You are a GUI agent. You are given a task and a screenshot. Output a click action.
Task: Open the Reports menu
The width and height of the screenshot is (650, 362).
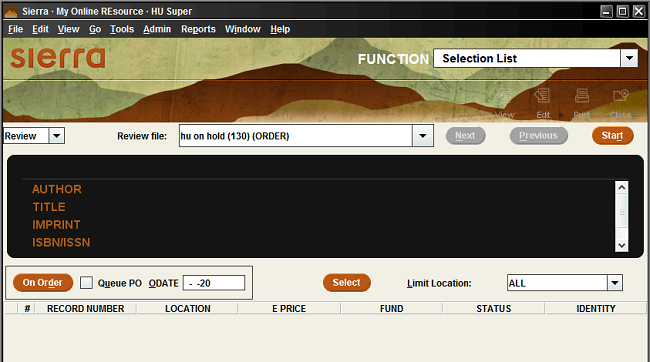(198, 29)
